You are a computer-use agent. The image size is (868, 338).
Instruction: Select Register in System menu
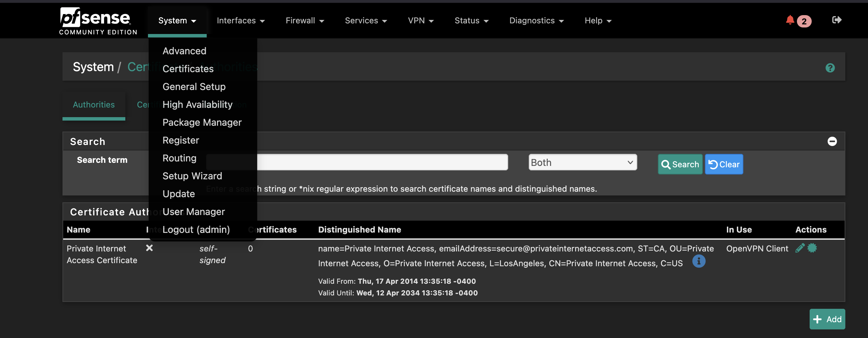click(x=181, y=140)
